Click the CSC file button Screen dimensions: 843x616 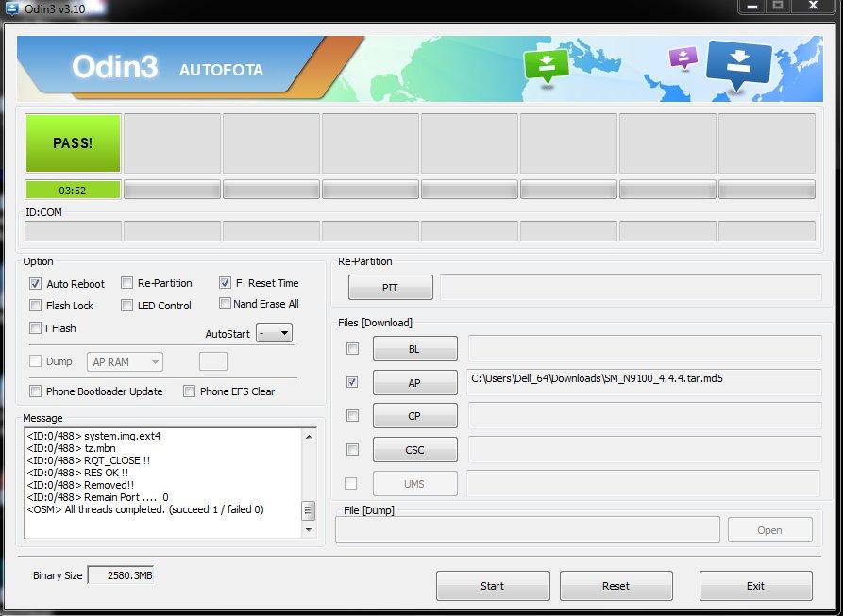[415, 450]
